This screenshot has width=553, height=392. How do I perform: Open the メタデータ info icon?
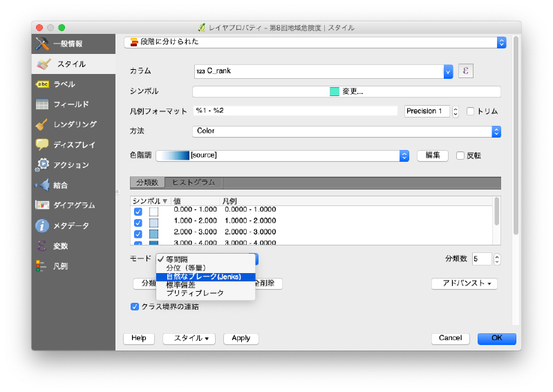[42, 225]
